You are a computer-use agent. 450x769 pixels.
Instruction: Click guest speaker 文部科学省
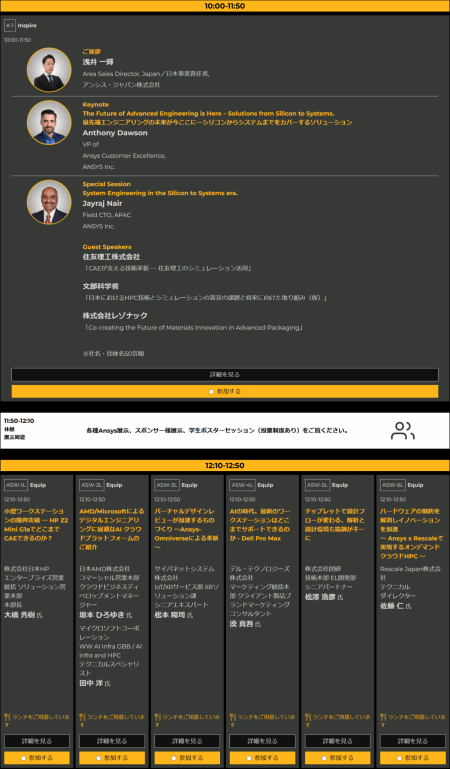[100, 286]
